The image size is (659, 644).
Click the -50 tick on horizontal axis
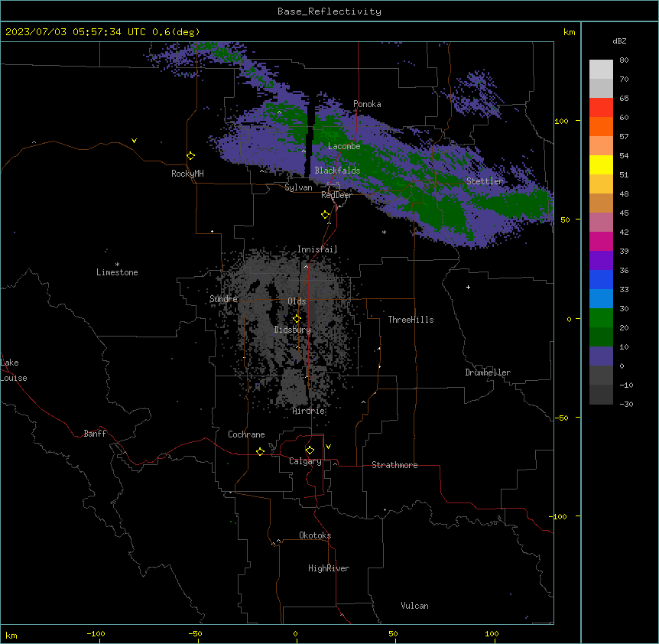(x=195, y=633)
